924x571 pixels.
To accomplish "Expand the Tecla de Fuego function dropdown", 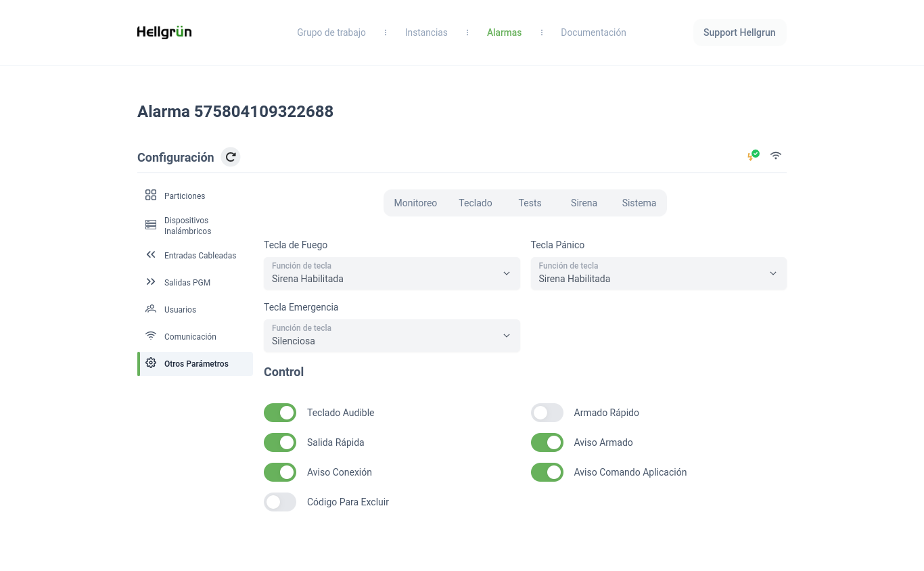I will click(392, 273).
